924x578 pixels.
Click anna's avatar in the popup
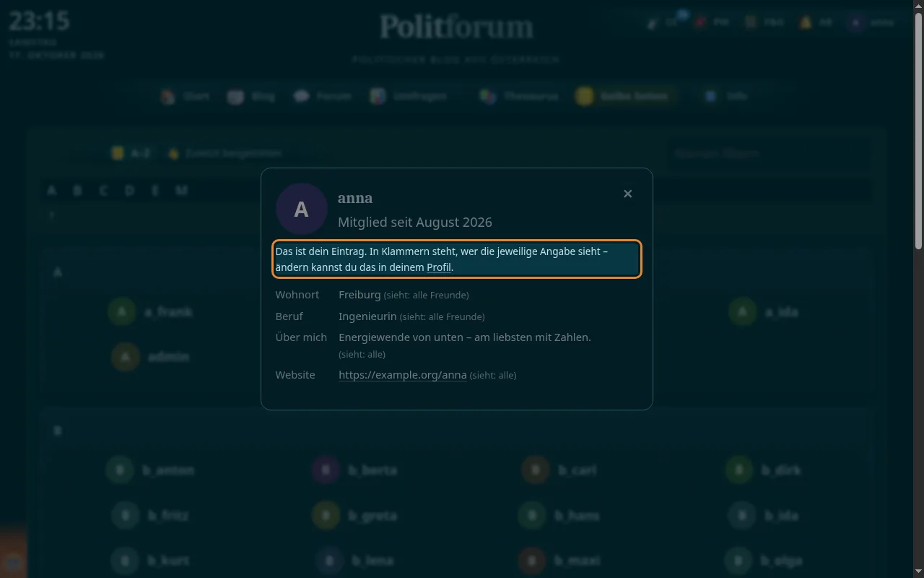coord(301,209)
